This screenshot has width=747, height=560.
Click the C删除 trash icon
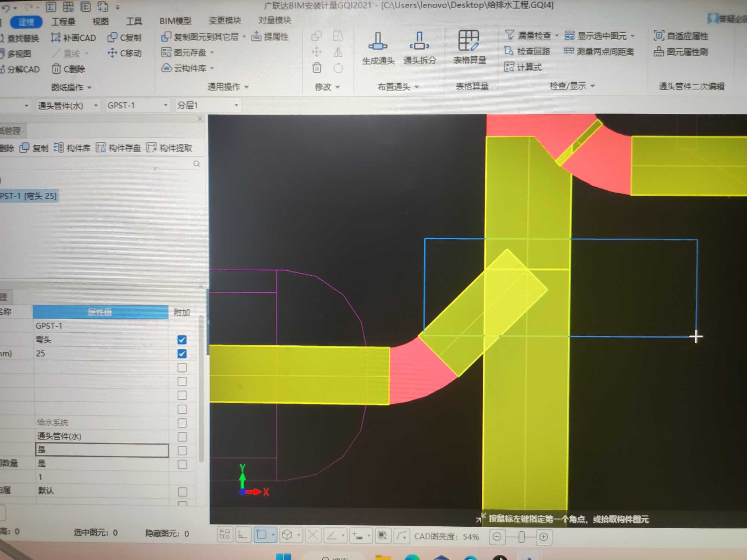point(56,69)
